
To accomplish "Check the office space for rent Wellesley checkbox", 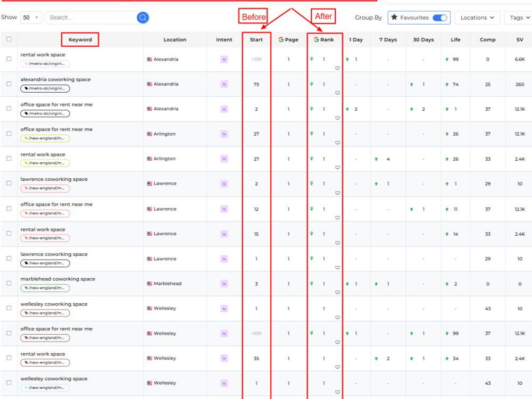I will 9,333.
